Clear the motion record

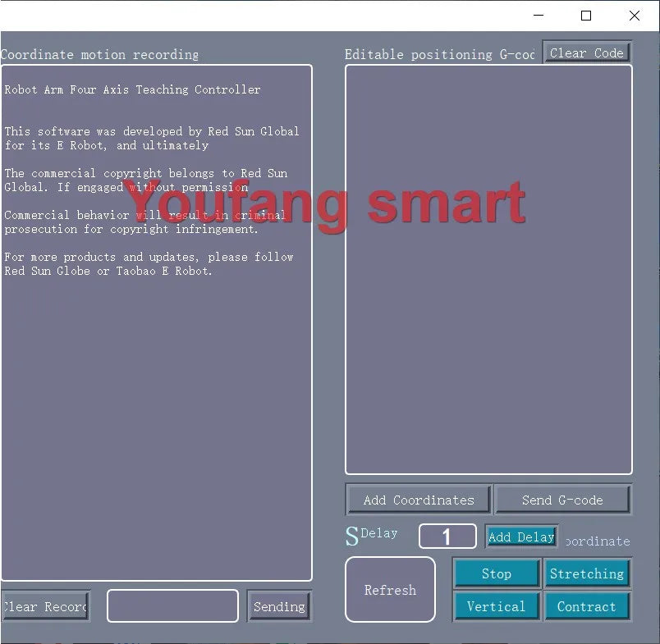point(45,606)
